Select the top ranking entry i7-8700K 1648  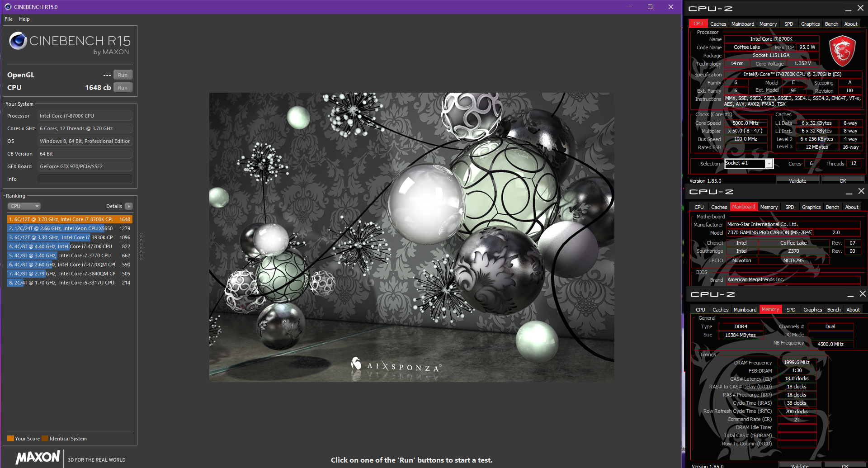tap(70, 219)
